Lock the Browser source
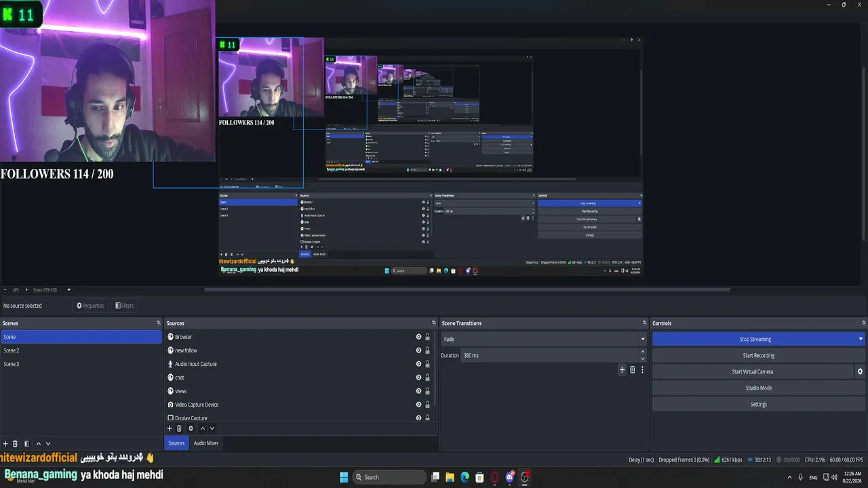Image resolution: width=868 pixels, height=488 pixels. pos(427,337)
